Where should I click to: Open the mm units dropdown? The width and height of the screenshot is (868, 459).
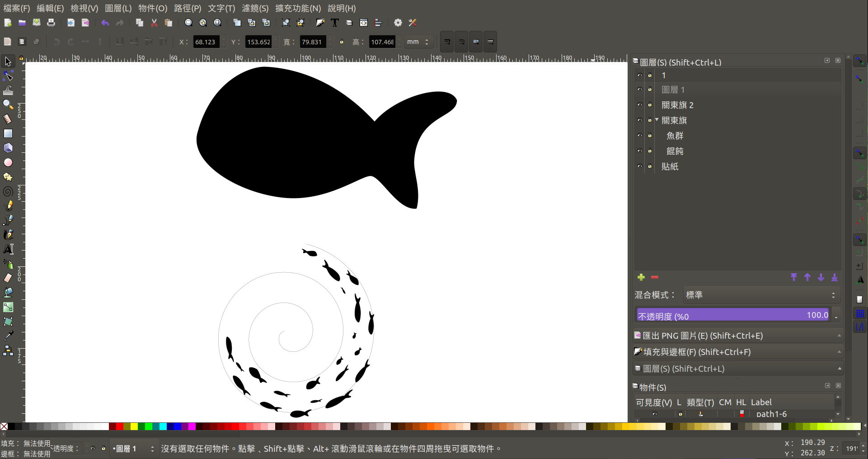(418, 42)
